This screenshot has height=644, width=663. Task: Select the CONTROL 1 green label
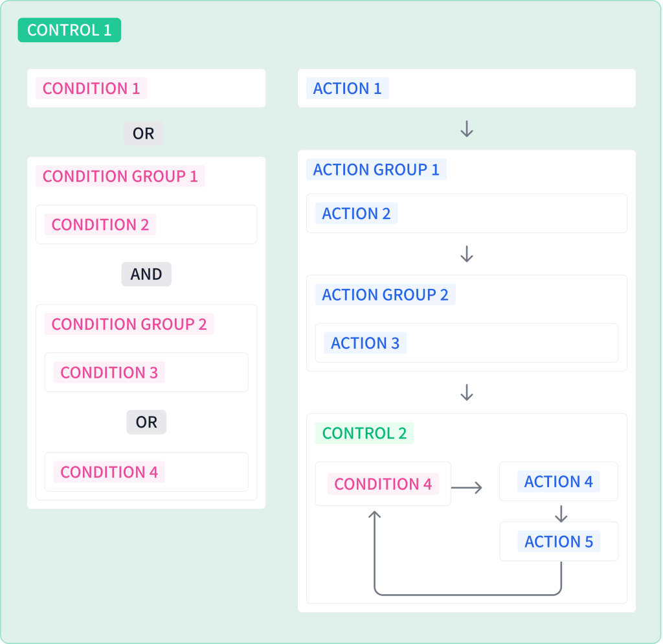[69, 30]
